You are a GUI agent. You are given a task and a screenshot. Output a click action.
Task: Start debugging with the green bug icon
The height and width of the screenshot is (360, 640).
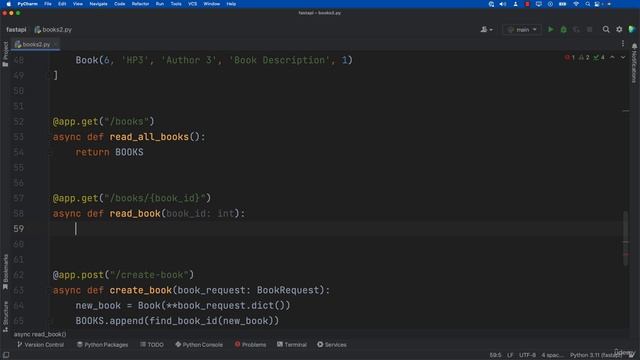tap(564, 29)
